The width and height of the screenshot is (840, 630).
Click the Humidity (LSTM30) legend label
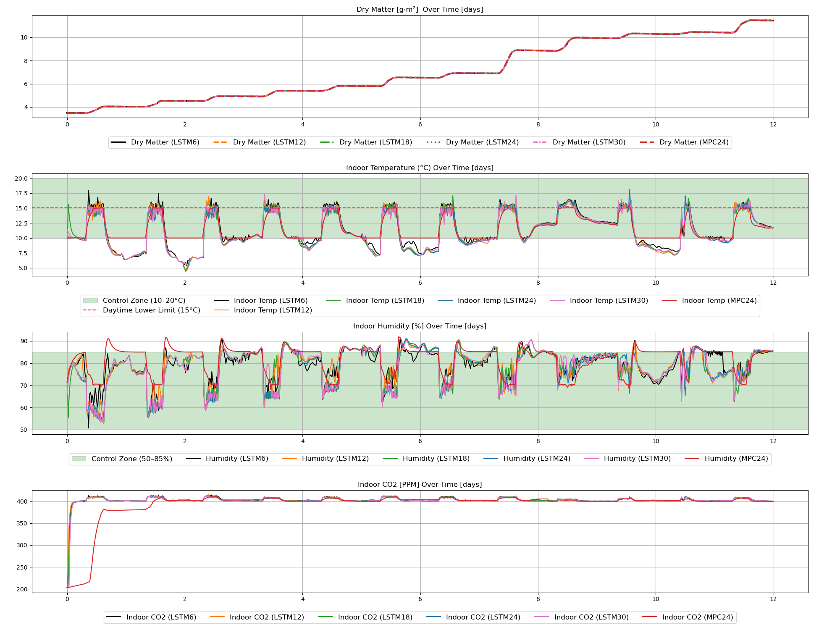(x=637, y=459)
